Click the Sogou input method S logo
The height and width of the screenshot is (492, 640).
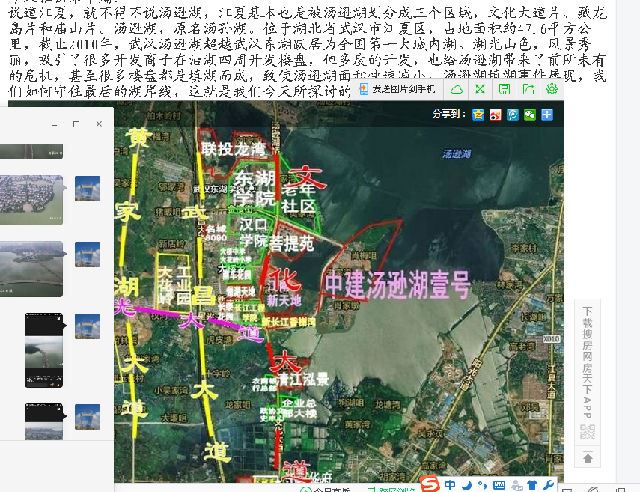[430, 484]
